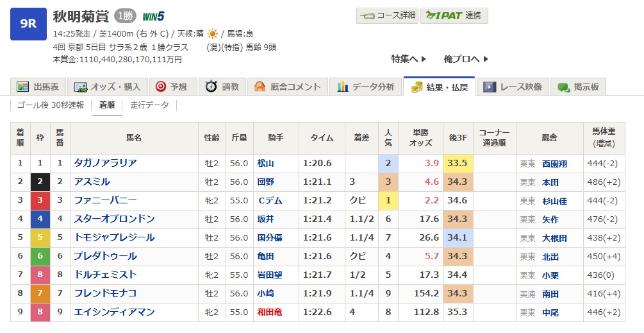The width and height of the screenshot is (644, 333).
Task: Open trainer 杉山佳's profile link
Action: point(554,200)
